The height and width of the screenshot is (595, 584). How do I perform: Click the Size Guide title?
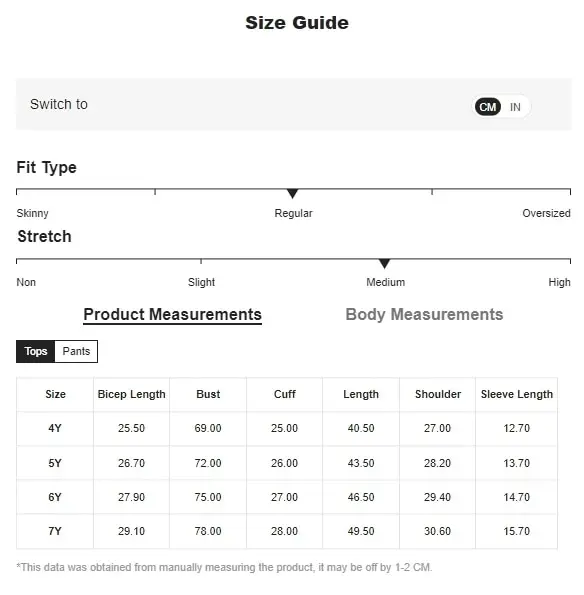pyautogui.click(x=297, y=23)
